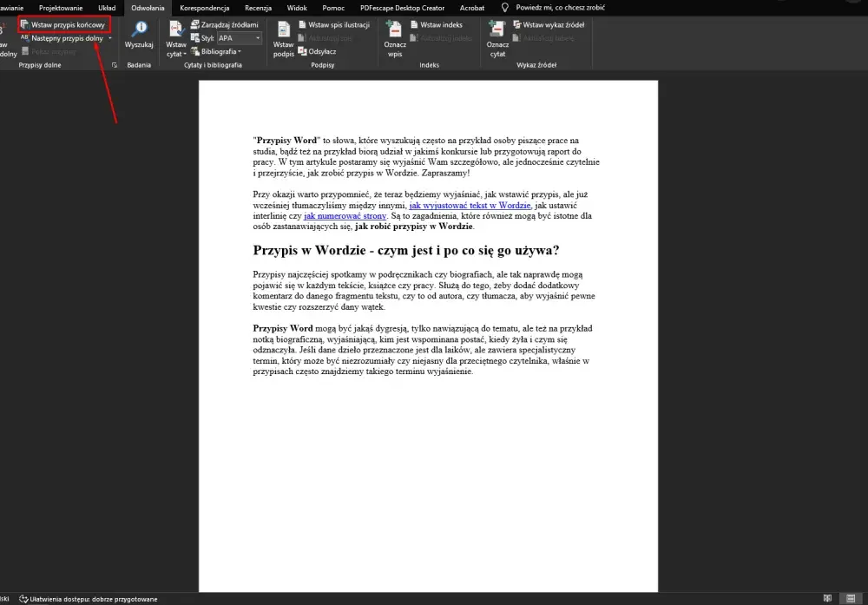Click Wstaw indeks button
This screenshot has height=605, width=868.
point(437,24)
